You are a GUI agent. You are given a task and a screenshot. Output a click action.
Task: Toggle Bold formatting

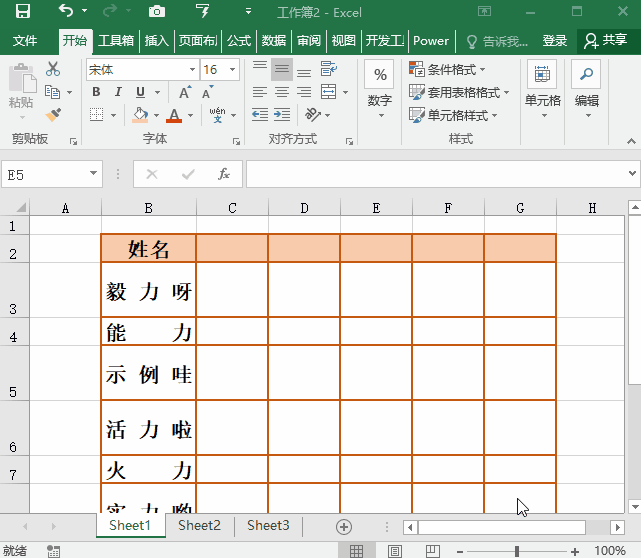(x=96, y=92)
